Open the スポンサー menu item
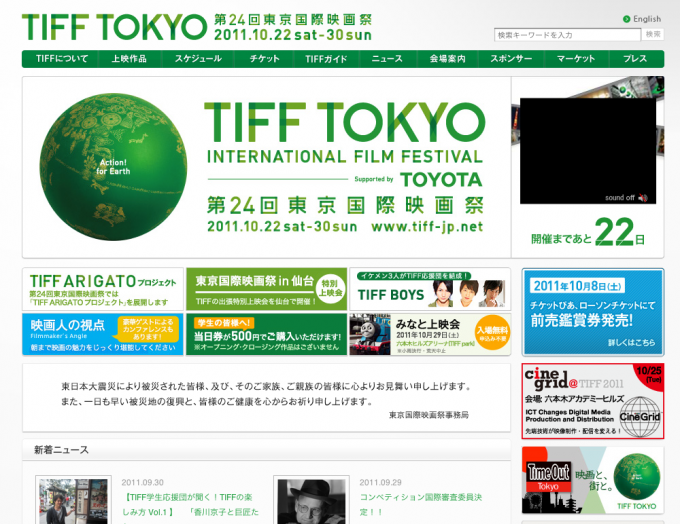 point(511,59)
